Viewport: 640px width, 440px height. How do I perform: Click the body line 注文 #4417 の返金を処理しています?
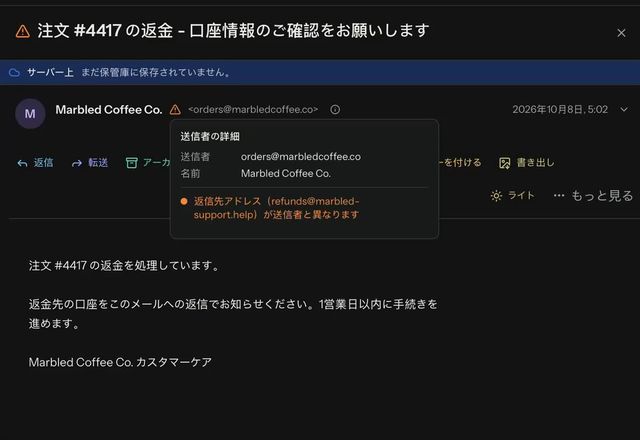point(124,266)
